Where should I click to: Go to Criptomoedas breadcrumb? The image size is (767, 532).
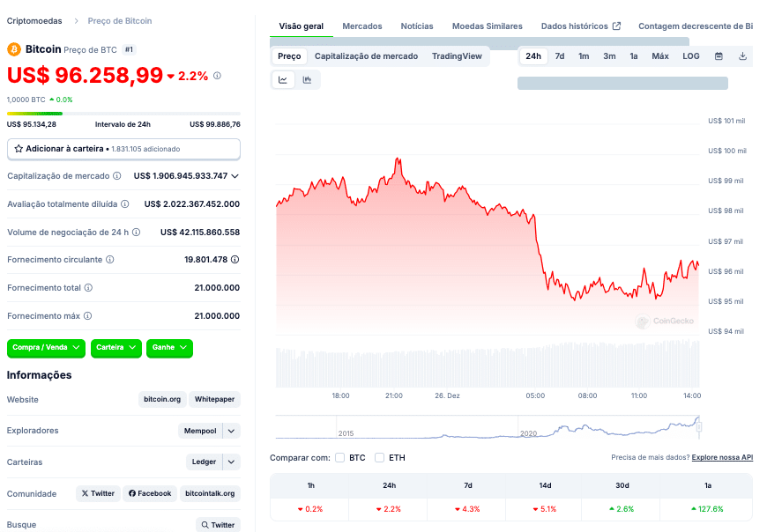34,21
